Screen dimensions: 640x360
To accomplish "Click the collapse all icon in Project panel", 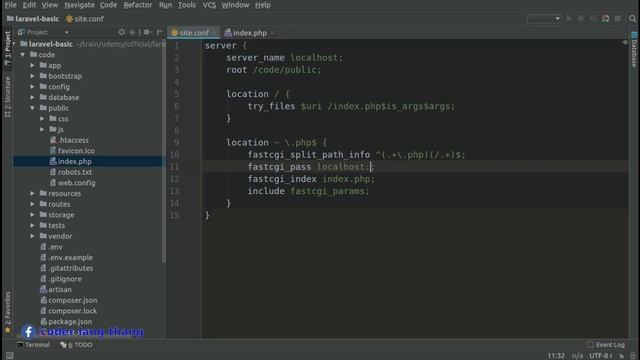I will pos(132,32).
